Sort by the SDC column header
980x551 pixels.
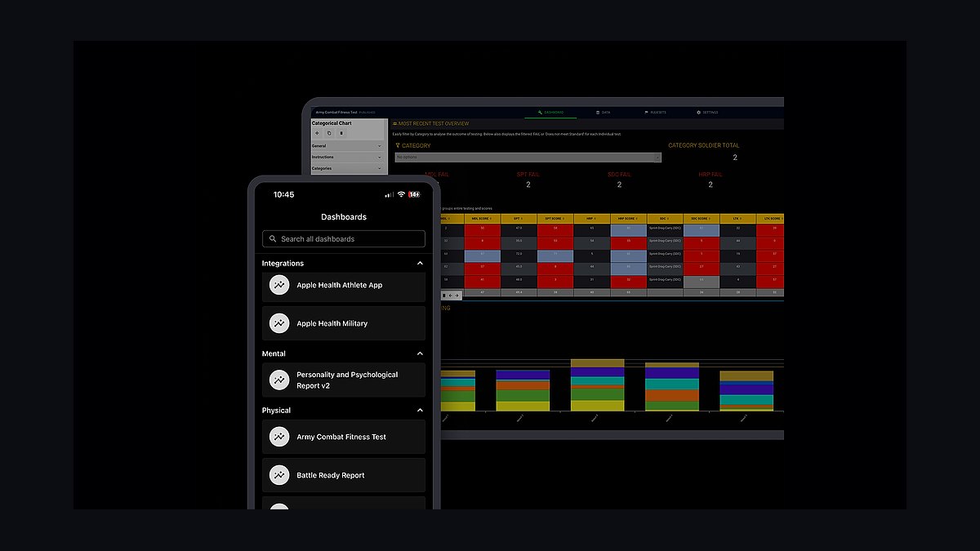(x=665, y=219)
